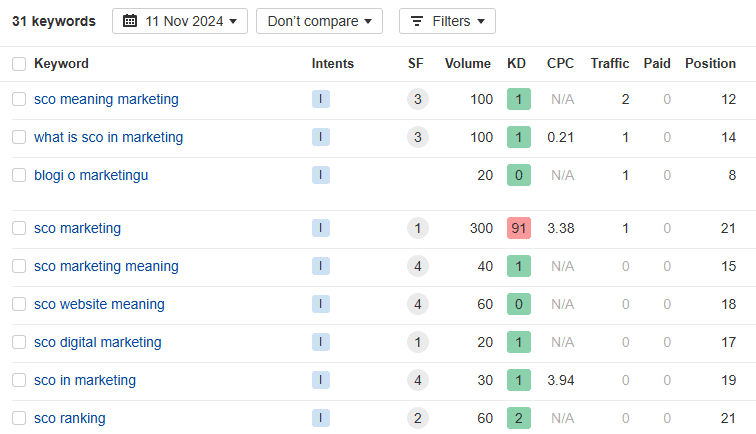Sort table by Position column header
This screenshot has width=756, height=434.
(x=710, y=63)
